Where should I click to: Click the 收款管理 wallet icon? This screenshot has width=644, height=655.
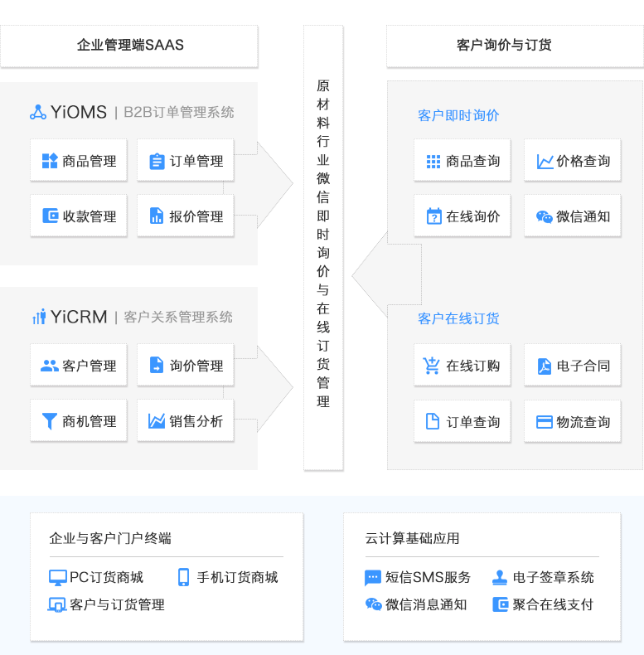coord(50,216)
